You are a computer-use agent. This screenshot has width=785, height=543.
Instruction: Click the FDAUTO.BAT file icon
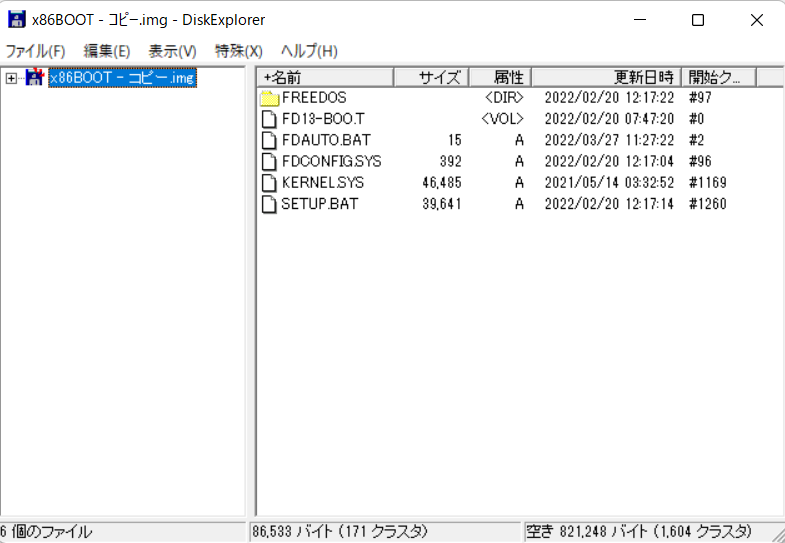click(x=269, y=141)
